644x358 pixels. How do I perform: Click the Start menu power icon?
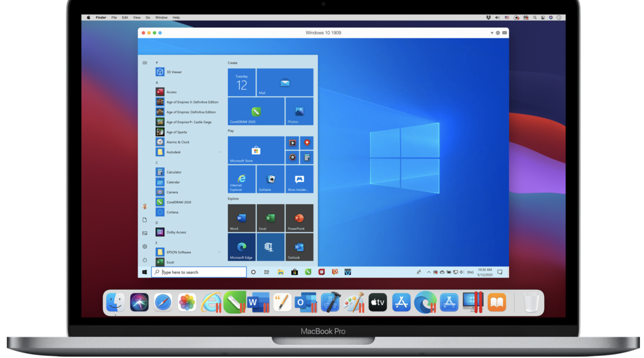click(145, 260)
